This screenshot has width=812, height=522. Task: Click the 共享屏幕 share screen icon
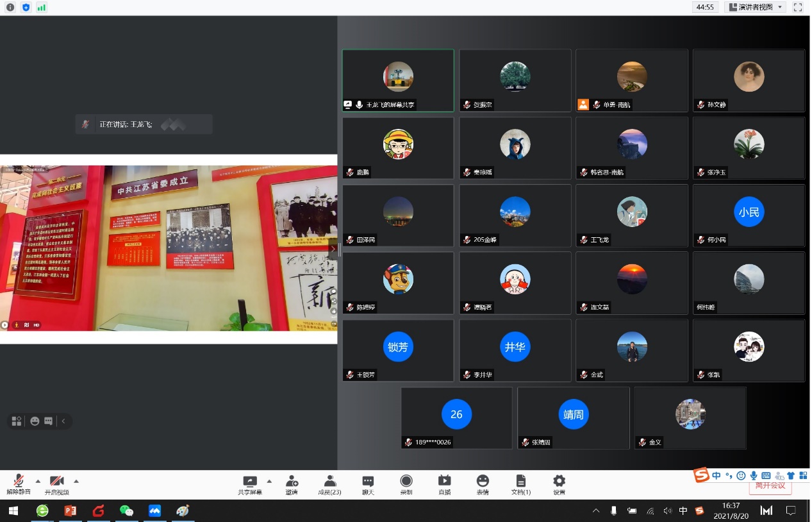[249, 482]
